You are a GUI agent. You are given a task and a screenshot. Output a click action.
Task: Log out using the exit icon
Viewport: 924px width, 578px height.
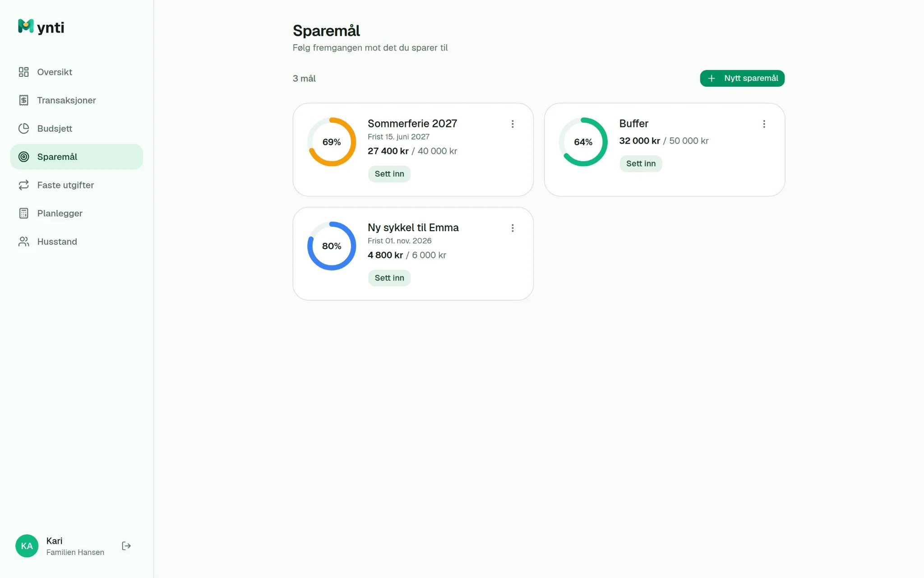point(126,546)
